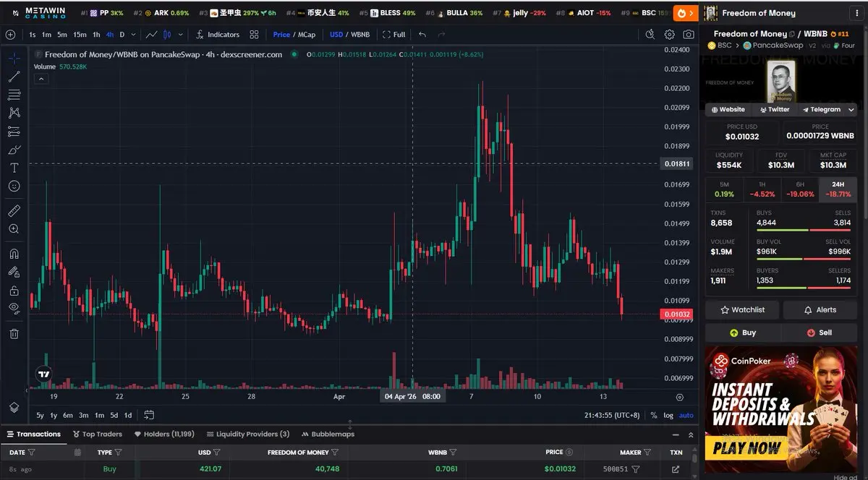Click the add symbol compare plus icon
The width and height of the screenshot is (868, 480).
point(10,35)
